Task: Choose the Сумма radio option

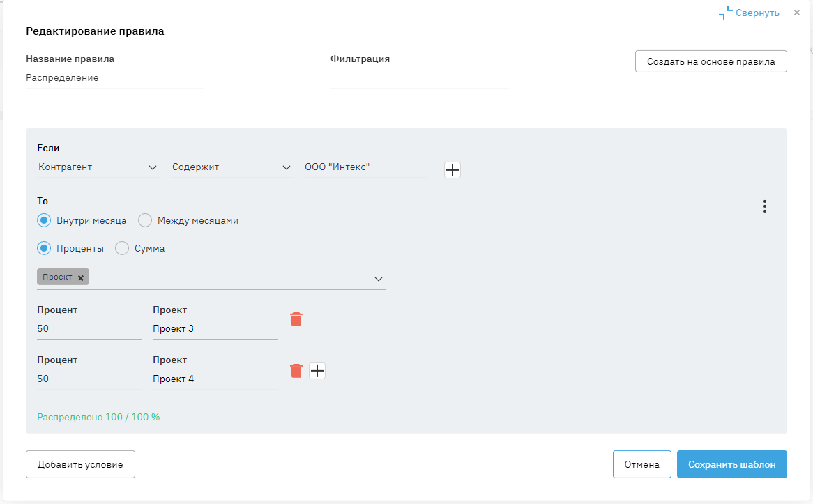Action: tap(122, 248)
